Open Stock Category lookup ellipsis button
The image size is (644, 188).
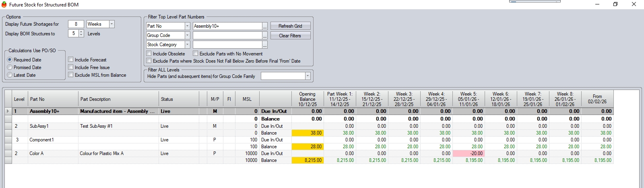(x=265, y=45)
